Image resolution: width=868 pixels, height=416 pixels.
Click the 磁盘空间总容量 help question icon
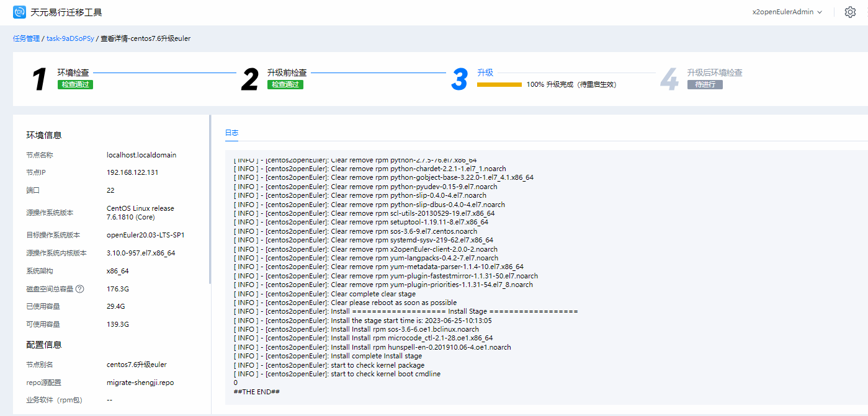point(79,289)
